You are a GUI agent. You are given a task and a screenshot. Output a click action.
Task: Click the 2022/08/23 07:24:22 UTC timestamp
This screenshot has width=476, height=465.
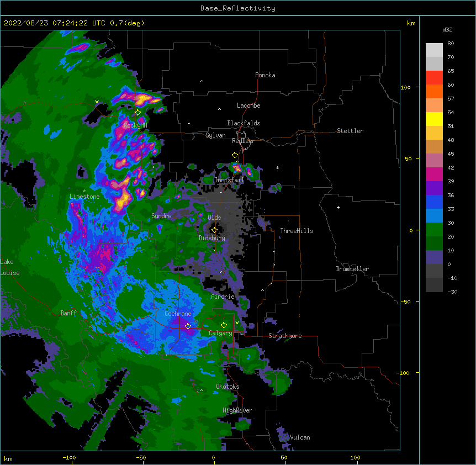(x=55, y=23)
